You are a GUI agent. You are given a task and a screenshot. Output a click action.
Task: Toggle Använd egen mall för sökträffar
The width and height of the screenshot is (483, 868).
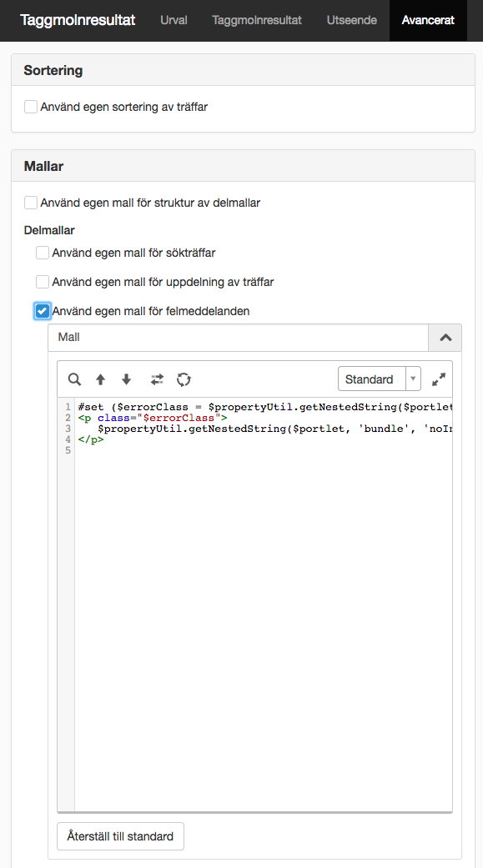click(43, 253)
